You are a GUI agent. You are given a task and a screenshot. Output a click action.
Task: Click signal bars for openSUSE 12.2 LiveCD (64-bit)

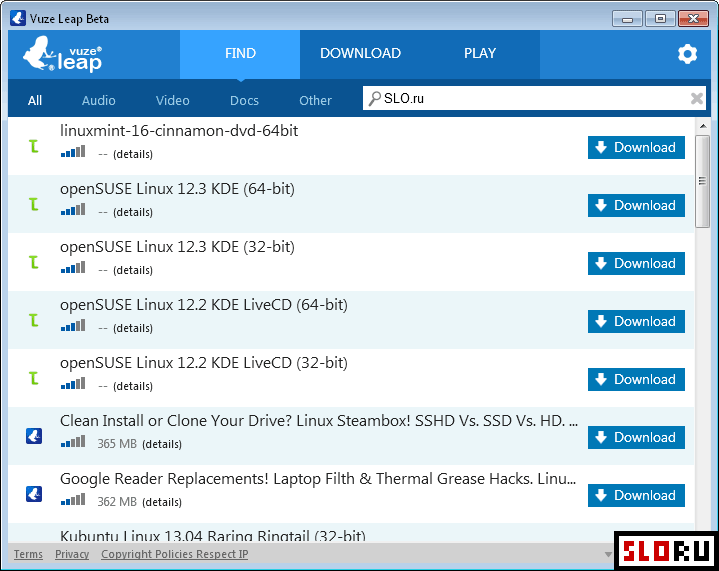73,326
